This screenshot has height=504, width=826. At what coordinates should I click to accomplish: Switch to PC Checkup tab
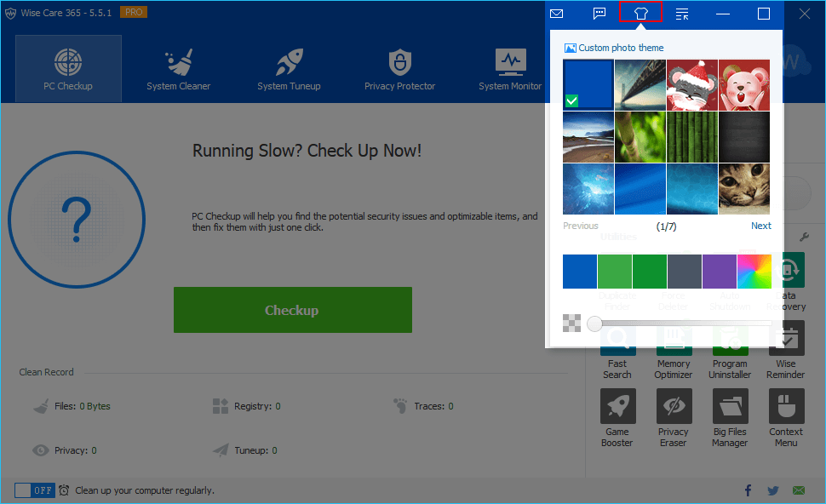[x=68, y=68]
